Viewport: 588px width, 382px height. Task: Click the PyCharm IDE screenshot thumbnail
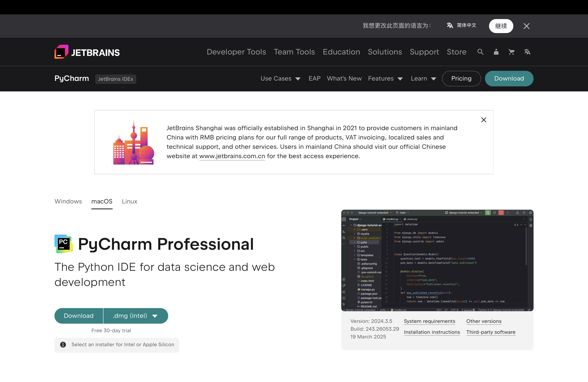click(x=437, y=260)
